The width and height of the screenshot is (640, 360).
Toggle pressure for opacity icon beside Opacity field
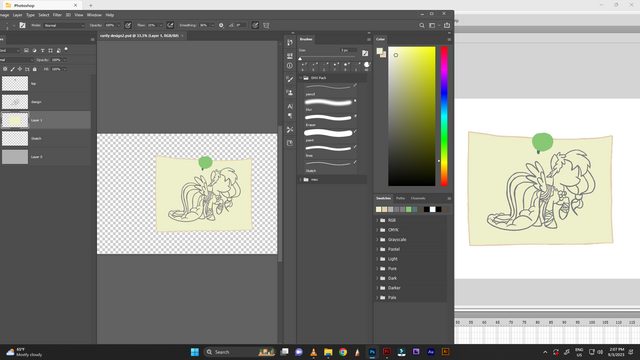click(128, 25)
